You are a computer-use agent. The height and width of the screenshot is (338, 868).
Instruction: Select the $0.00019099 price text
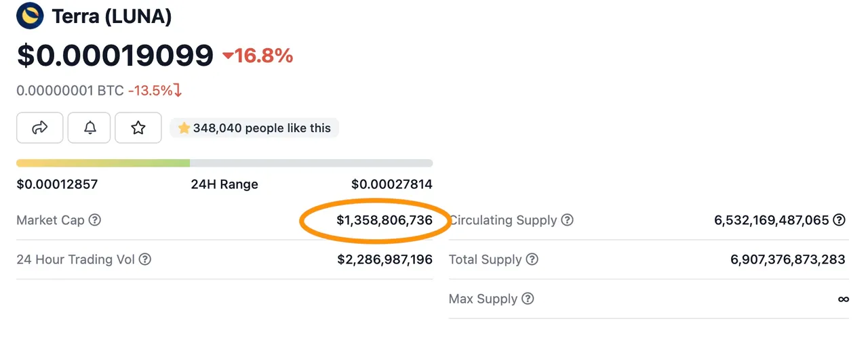(115, 56)
